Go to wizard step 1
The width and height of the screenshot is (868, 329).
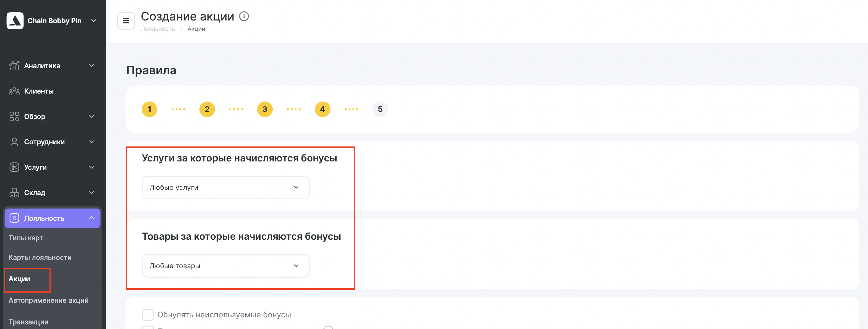tap(150, 109)
